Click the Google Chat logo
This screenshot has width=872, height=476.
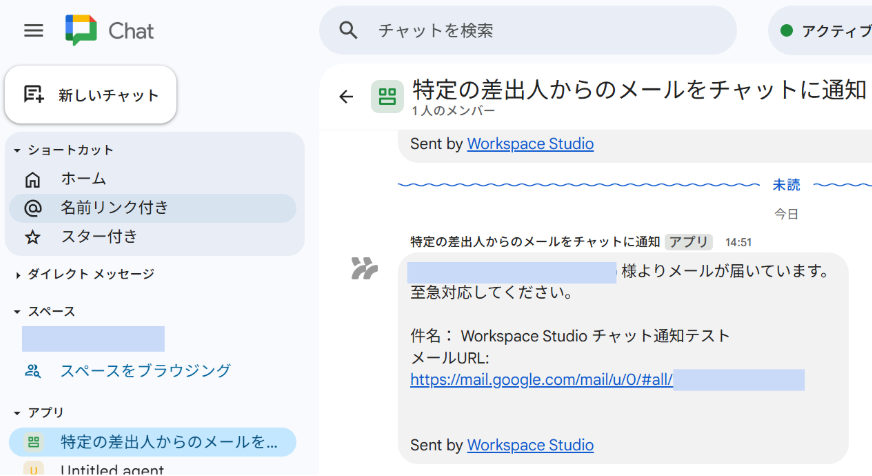[82, 30]
